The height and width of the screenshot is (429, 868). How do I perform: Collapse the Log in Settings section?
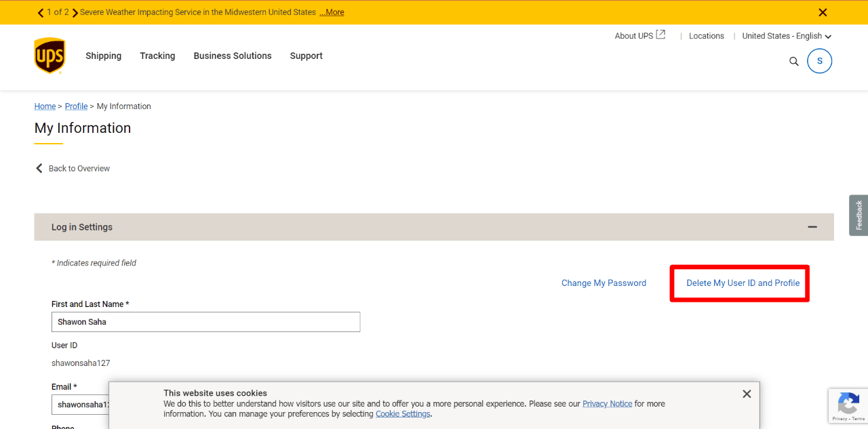coord(812,227)
